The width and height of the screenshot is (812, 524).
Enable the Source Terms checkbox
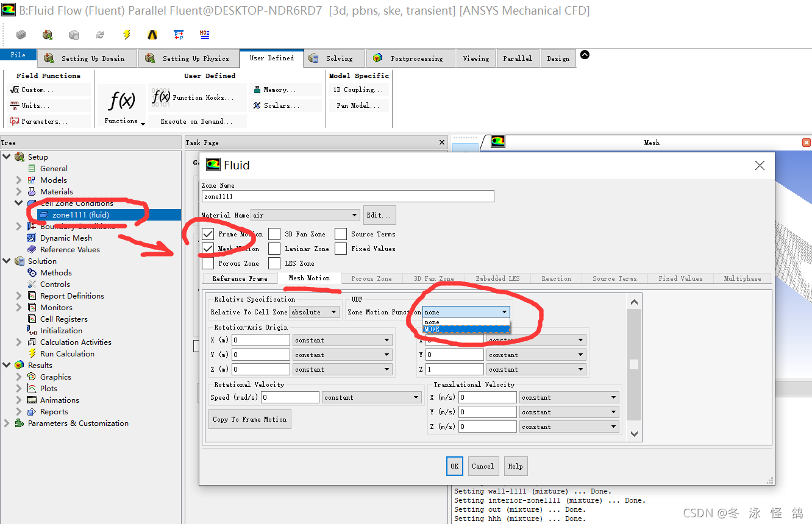pos(340,234)
